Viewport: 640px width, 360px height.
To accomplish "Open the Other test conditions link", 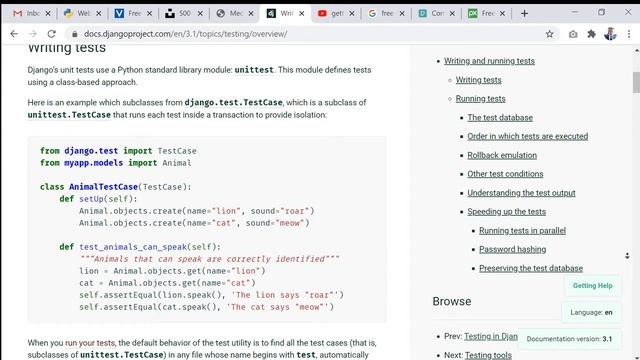I will 505,174.
